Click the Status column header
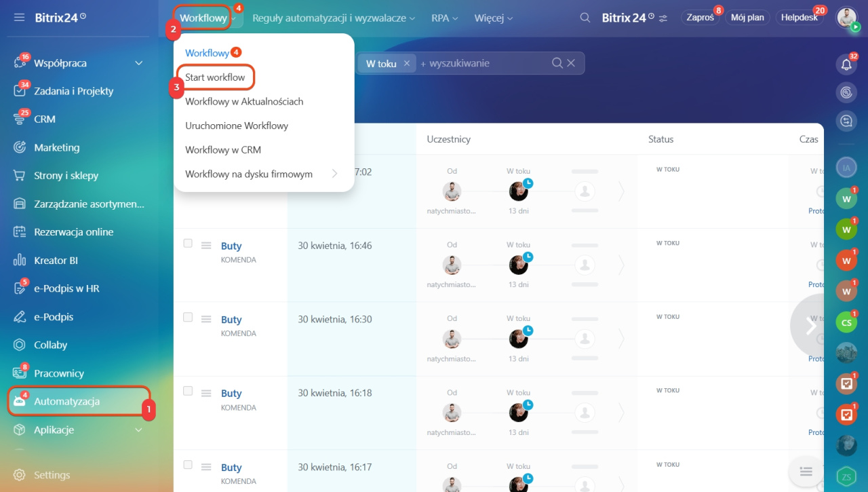Screen dimensions: 868x492 [x=661, y=139]
